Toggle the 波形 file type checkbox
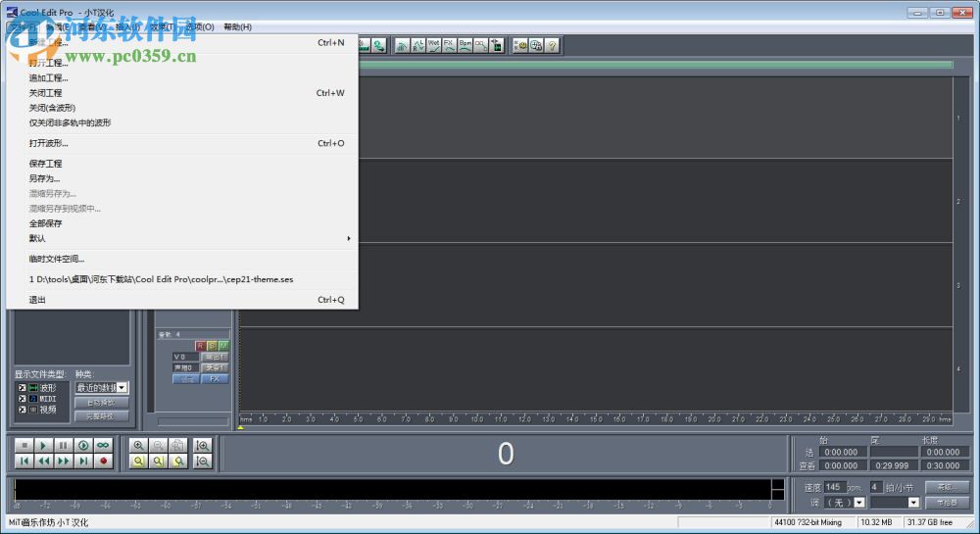 (x=22, y=388)
